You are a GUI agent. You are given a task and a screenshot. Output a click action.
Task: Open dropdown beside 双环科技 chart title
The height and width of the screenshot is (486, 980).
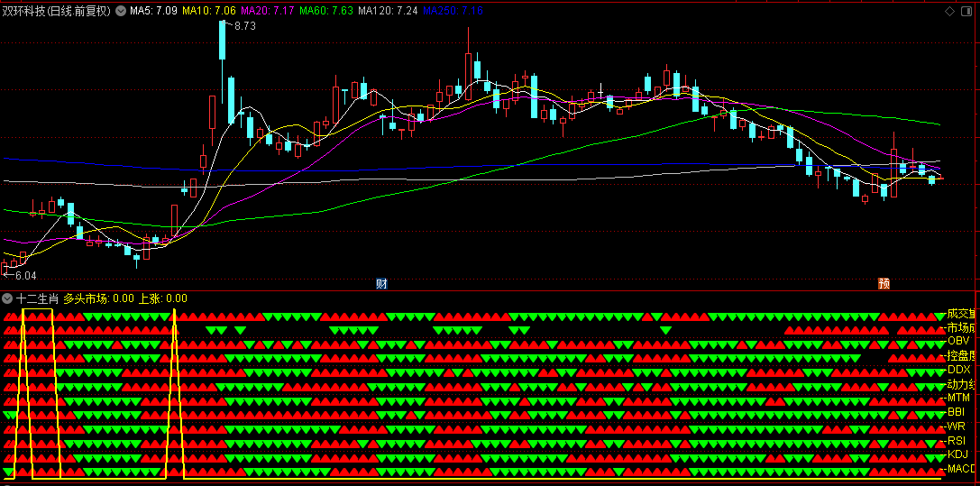pyautogui.click(x=120, y=11)
